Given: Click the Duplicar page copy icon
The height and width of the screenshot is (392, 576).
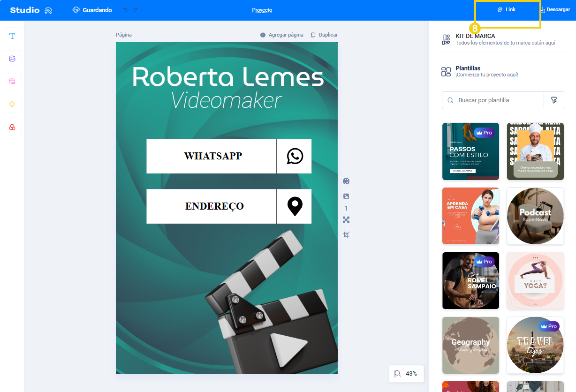Looking at the screenshot, I should coord(313,35).
